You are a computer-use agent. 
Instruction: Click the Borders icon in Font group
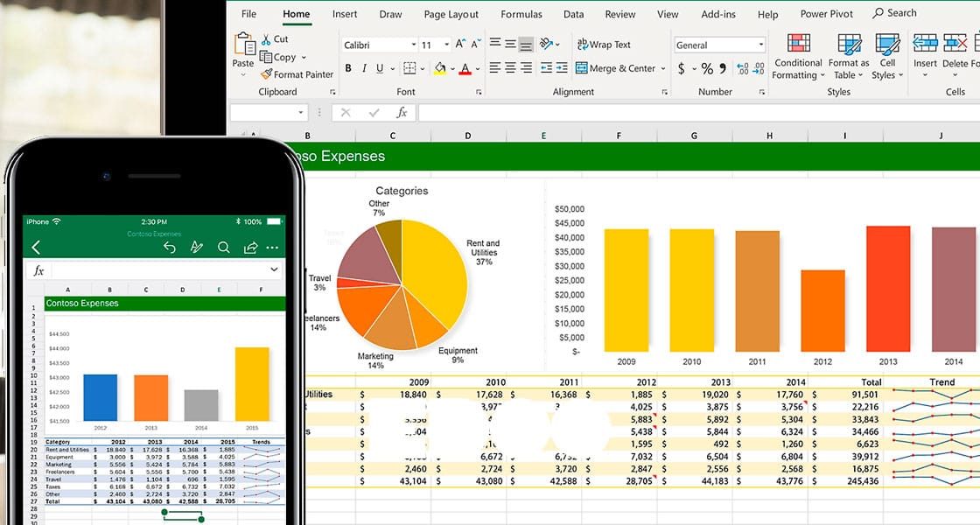pos(409,68)
